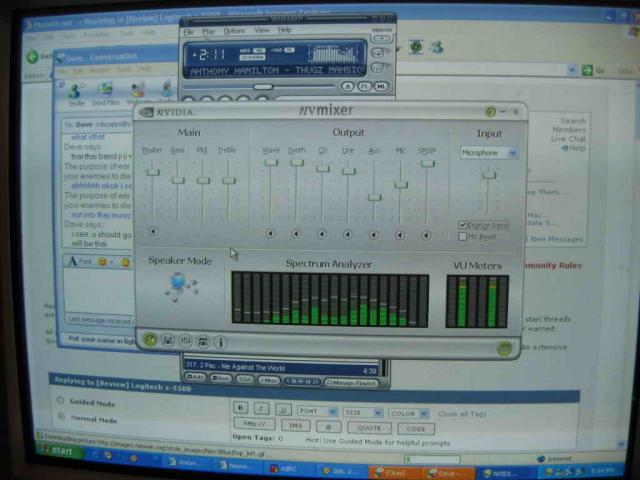Mute the Mic output channel
This screenshot has width=640, height=480.
[x=400, y=236]
